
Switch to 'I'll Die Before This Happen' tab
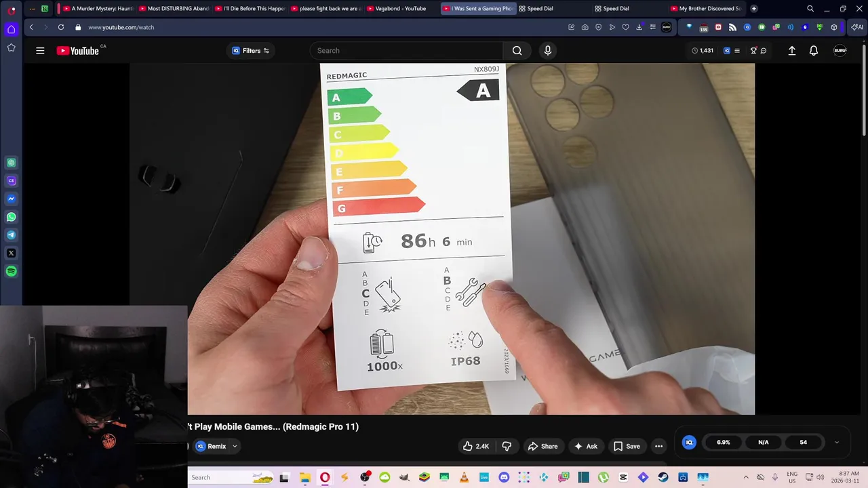(x=249, y=9)
